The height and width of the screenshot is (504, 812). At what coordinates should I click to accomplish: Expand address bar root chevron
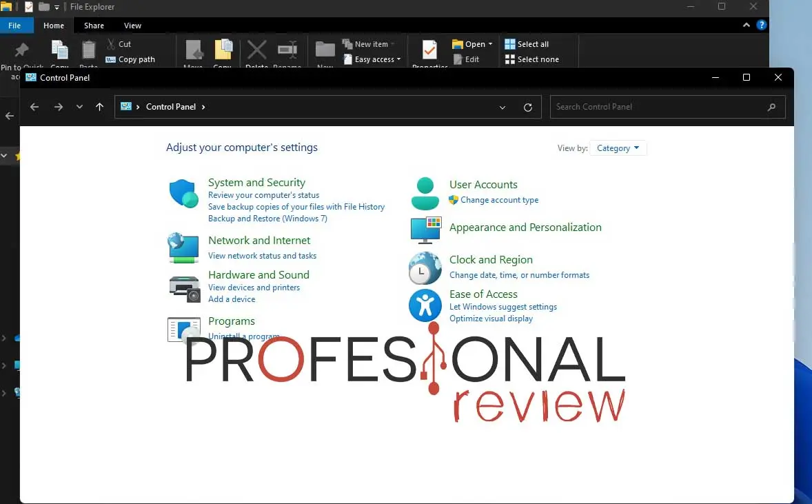pos(138,107)
